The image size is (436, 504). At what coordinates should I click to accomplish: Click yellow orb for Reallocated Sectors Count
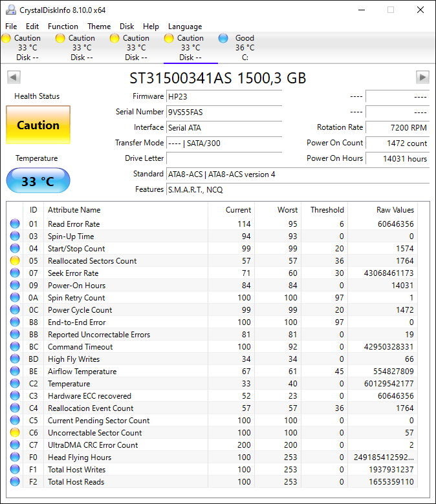click(15, 260)
